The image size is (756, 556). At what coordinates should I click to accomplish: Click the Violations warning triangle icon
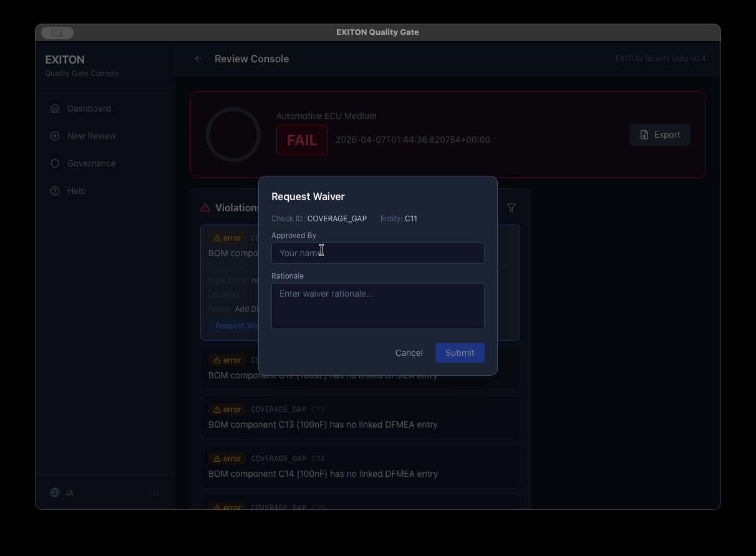tap(205, 208)
